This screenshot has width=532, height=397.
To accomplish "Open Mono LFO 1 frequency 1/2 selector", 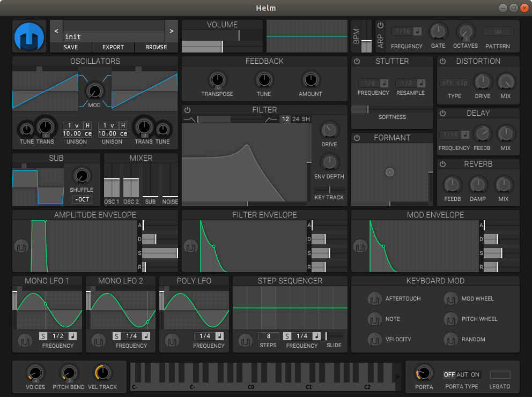I will point(58,336).
